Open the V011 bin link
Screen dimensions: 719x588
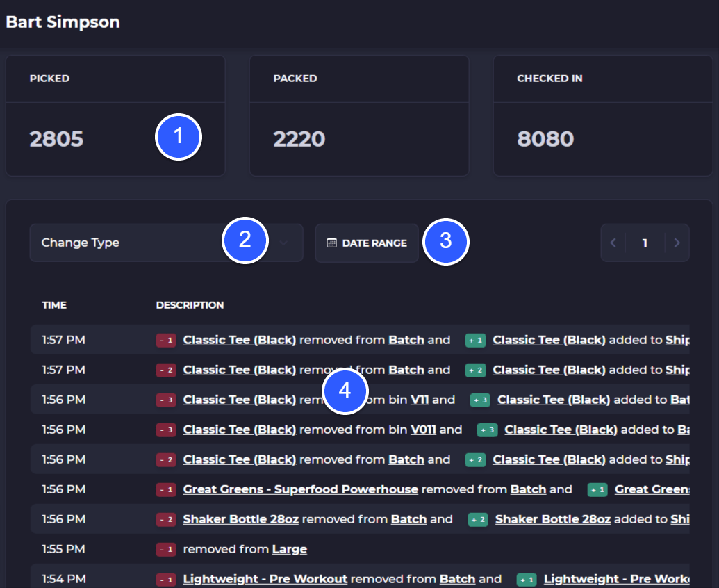click(x=423, y=430)
